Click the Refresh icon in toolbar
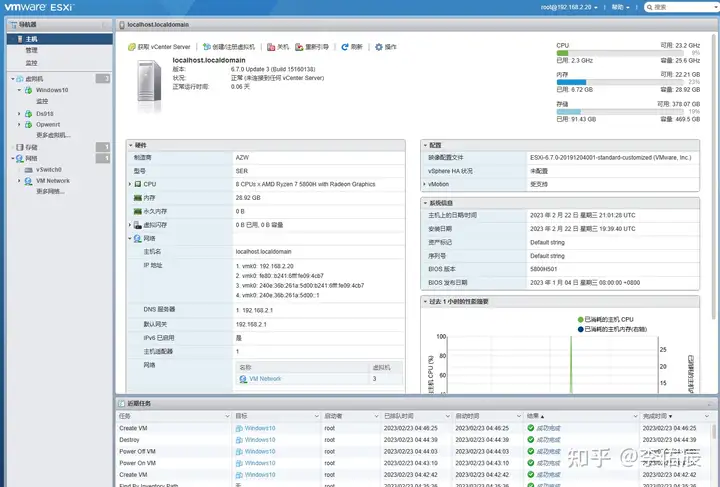This screenshot has width=720, height=487. tap(345, 47)
